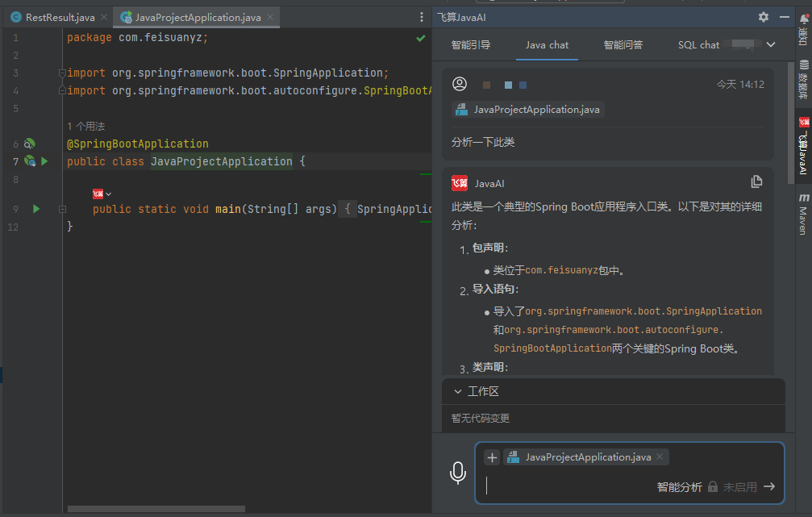Copy the JavaAI response
The image size is (812, 517).
click(x=756, y=181)
